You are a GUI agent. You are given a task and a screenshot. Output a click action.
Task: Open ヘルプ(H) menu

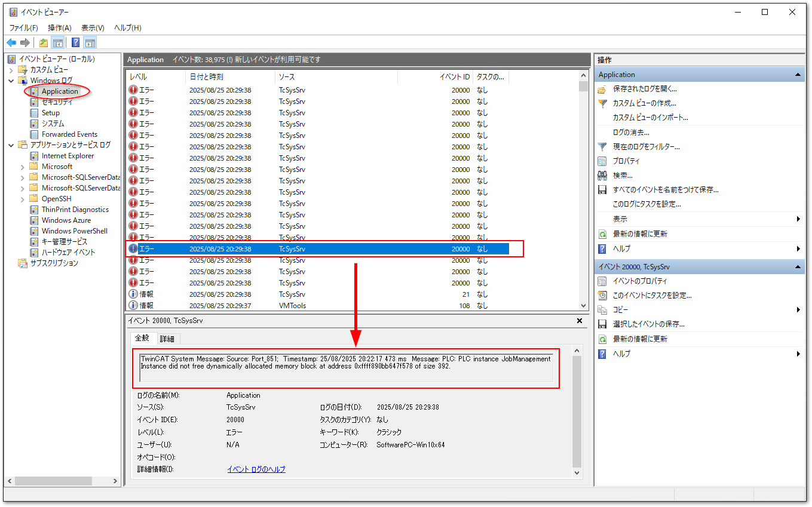point(127,28)
